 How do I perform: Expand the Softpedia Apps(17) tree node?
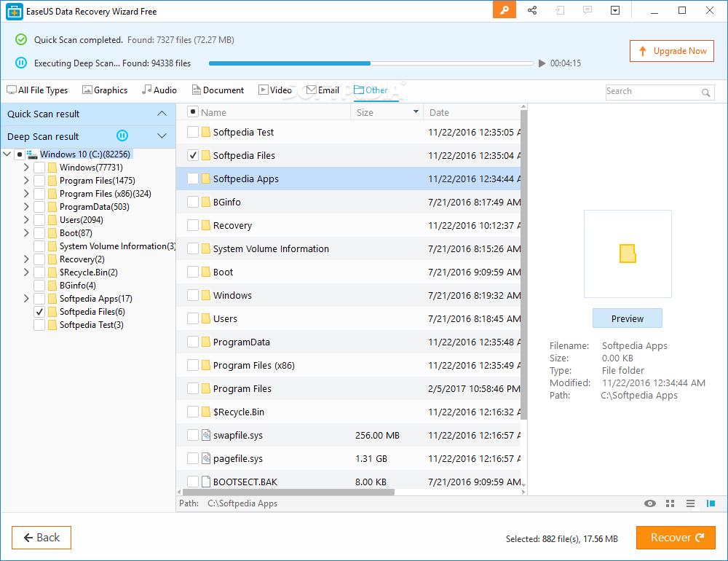26,299
